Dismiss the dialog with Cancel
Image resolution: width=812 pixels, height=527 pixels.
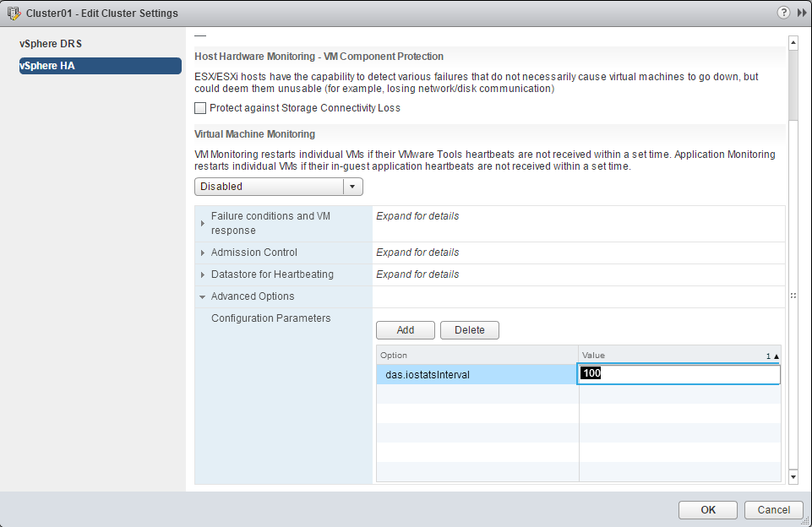coord(774,510)
